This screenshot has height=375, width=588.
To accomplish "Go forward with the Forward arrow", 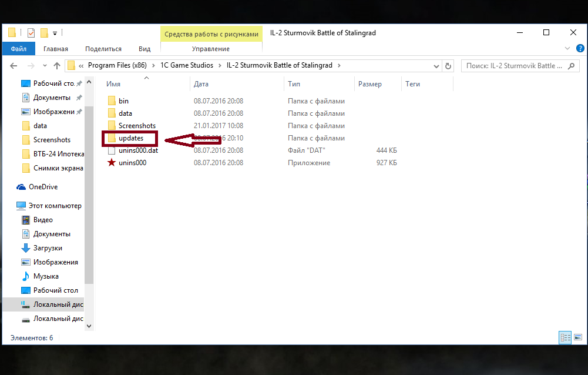I will [x=31, y=66].
